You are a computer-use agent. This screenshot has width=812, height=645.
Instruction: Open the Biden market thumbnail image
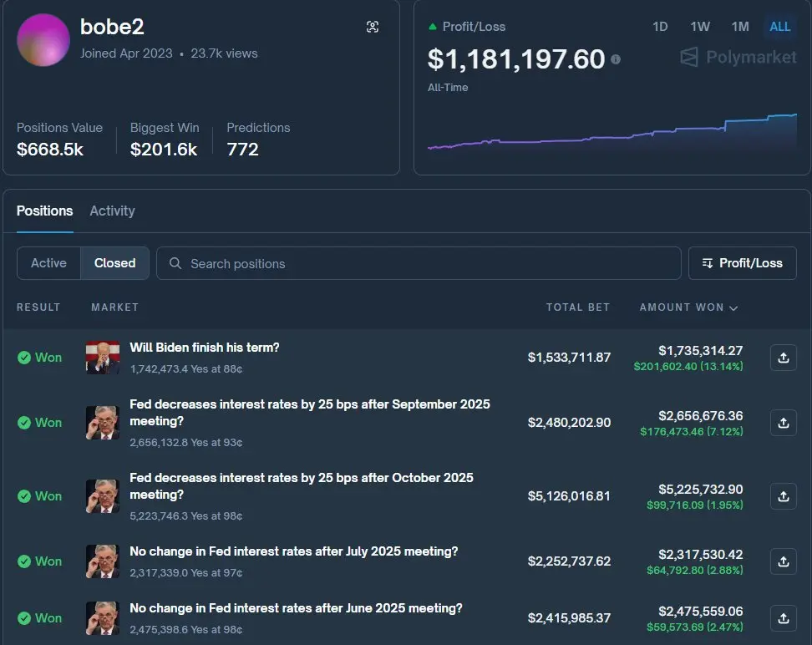(103, 358)
